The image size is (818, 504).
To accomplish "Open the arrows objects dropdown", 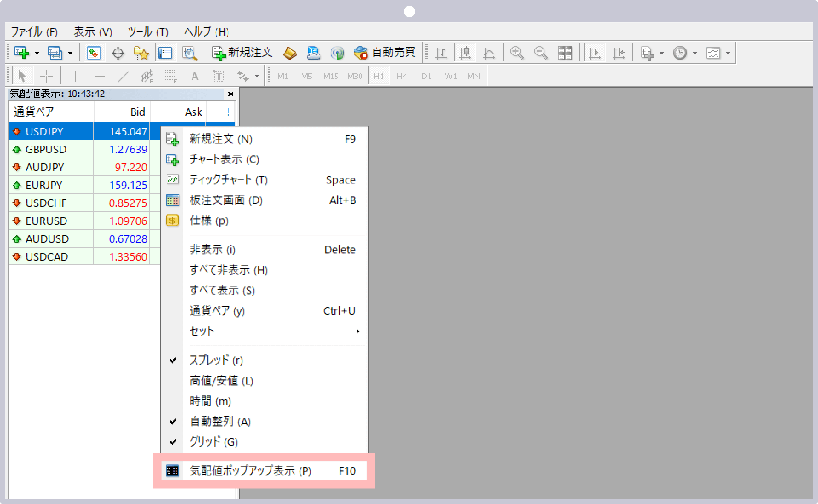I will [256, 77].
